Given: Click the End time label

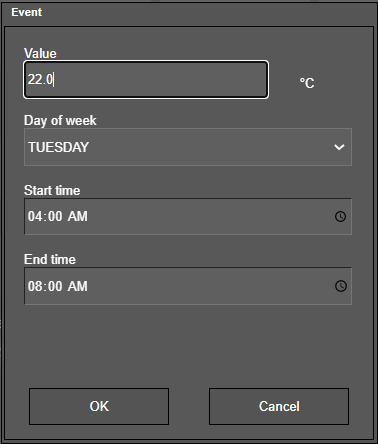Looking at the screenshot, I should point(50,259).
